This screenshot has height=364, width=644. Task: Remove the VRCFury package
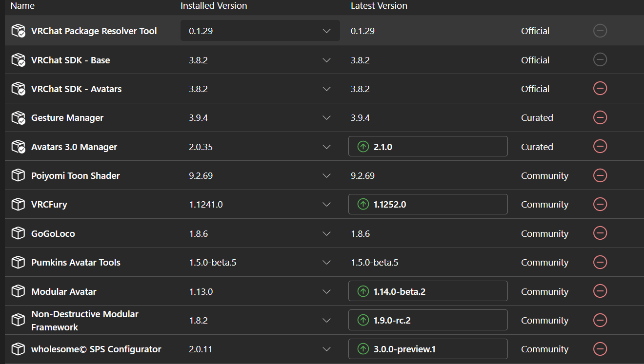click(x=600, y=204)
